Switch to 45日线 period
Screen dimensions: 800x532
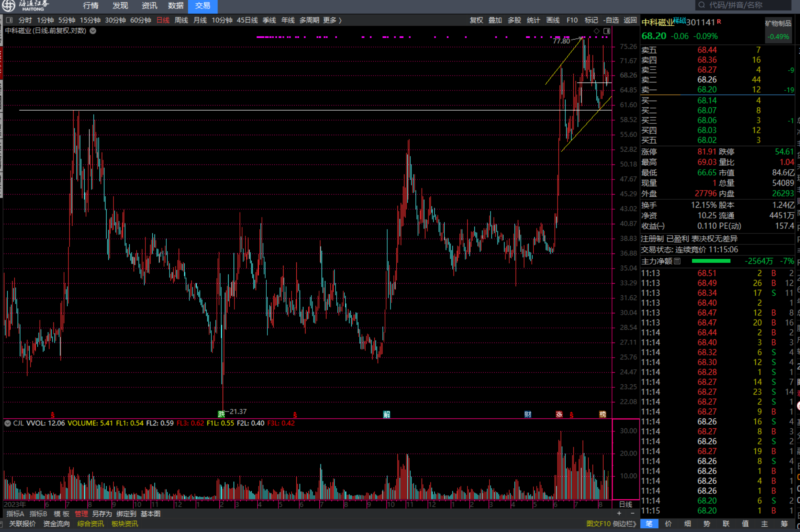point(247,20)
